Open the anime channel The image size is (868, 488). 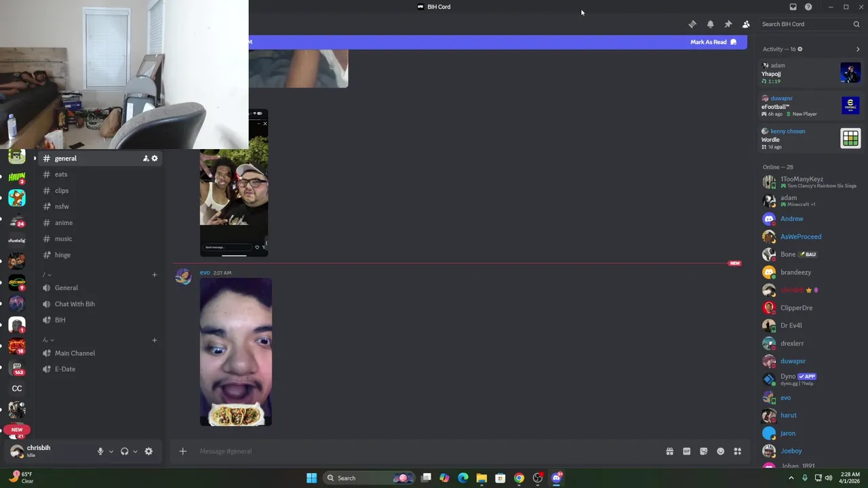click(100, 222)
